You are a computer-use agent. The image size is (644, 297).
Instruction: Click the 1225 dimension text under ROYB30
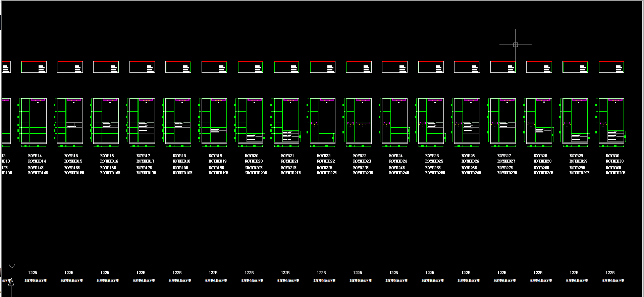pos(610,273)
